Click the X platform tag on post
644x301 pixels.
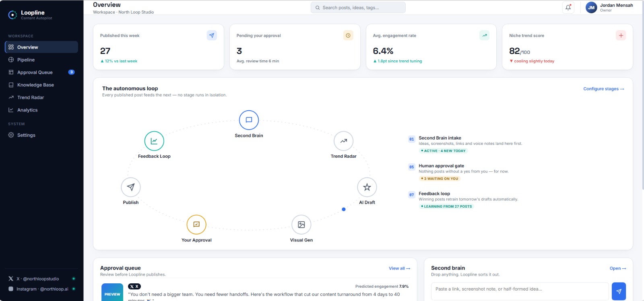134,287
